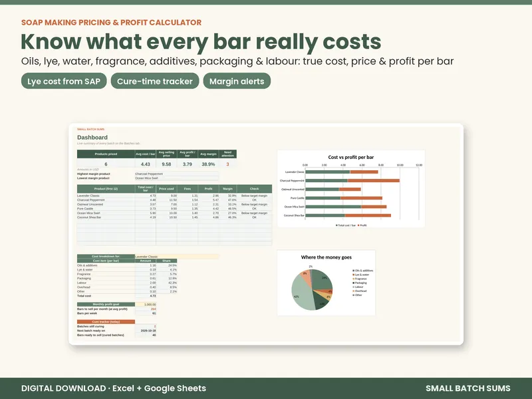Click the 'Packaging' pie legend entry
The width and height of the screenshot is (532, 399).
[360, 283]
